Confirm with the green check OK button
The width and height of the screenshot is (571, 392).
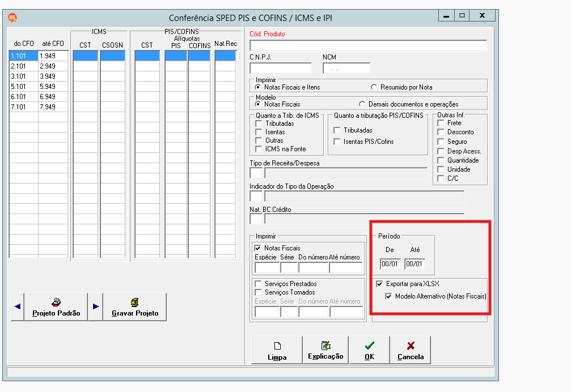(369, 350)
